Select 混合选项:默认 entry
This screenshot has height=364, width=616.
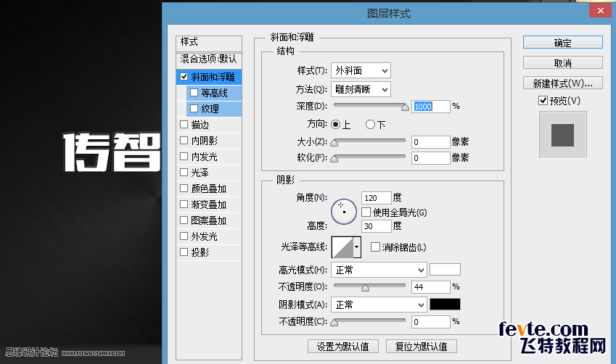[x=209, y=59]
